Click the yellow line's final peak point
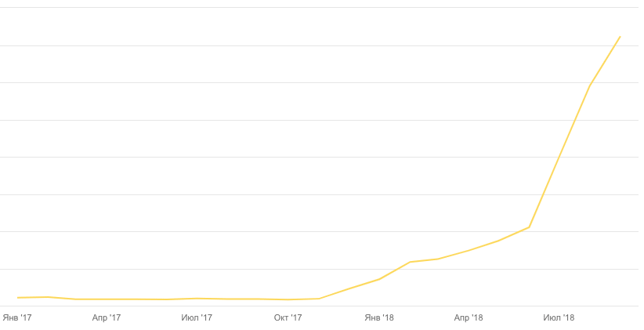Image resolution: width=644 pixels, height=330 pixels. point(620,37)
